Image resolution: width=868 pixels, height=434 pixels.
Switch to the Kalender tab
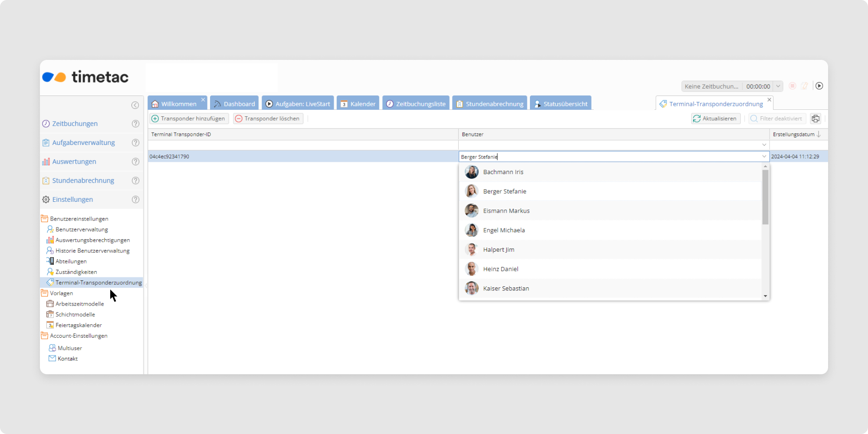point(358,104)
